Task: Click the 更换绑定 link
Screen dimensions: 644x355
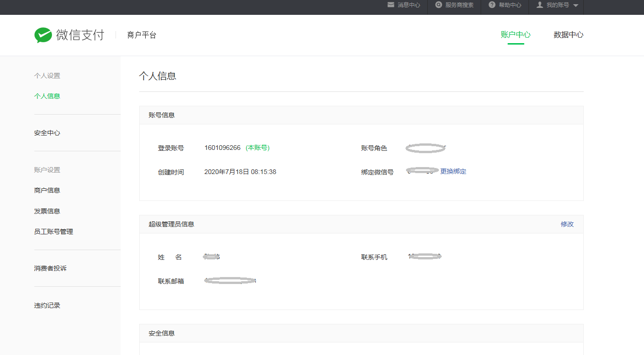Action: point(453,172)
